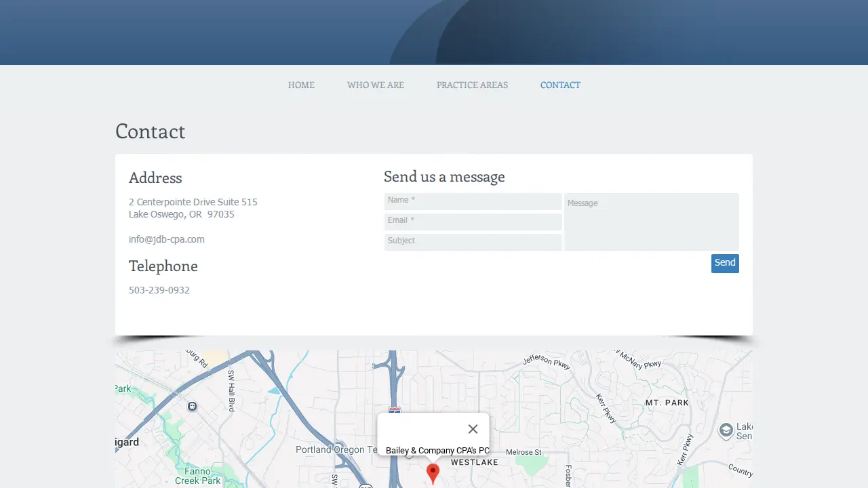Close the Bailey & Company map popup
Image resolution: width=868 pixels, height=488 pixels.
[x=473, y=429]
